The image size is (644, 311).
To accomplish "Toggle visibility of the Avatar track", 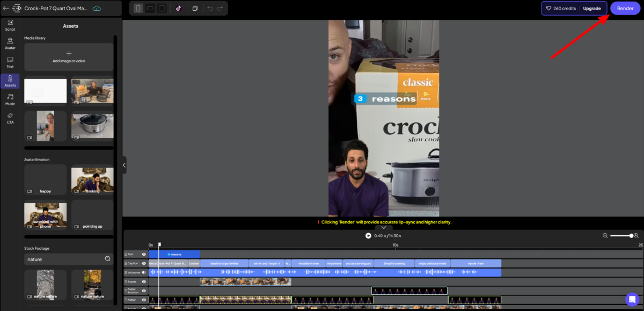I will click(x=144, y=299).
